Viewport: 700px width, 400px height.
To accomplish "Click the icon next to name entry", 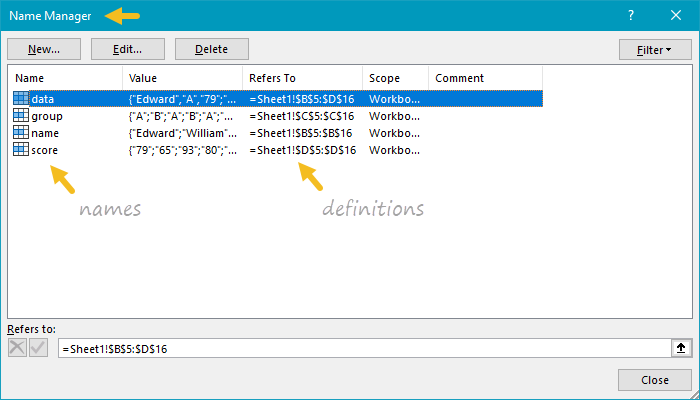I will 21,133.
